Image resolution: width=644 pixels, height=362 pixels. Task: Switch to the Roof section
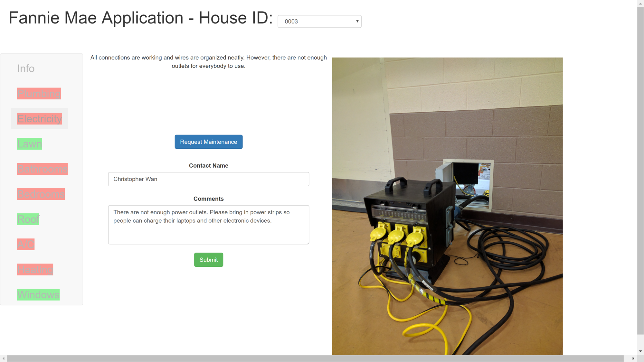click(28, 219)
